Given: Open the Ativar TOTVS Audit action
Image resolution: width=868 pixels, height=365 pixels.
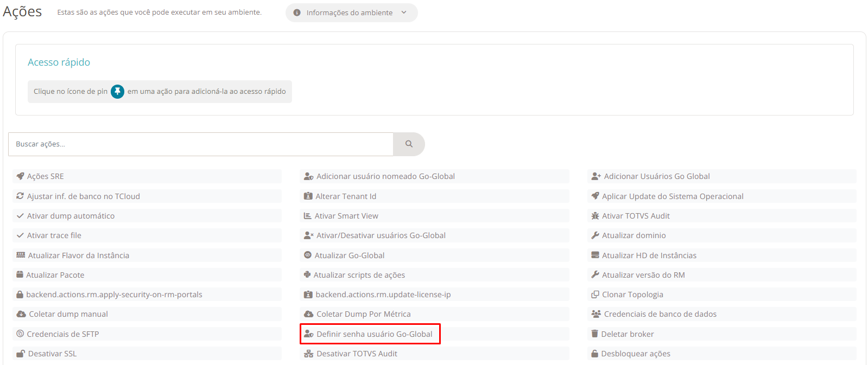Looking at the screenshot, I should (721, 216).
